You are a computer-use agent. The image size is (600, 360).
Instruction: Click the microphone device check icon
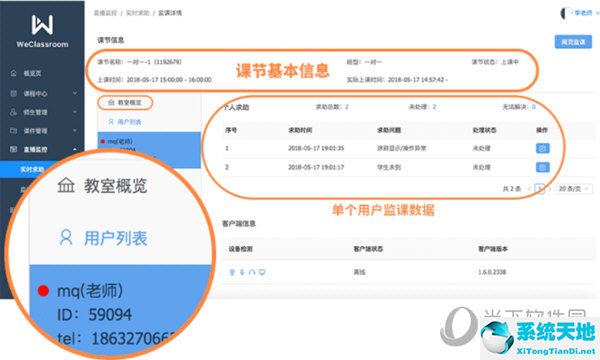pyautogui.click(x=242, y=272)
